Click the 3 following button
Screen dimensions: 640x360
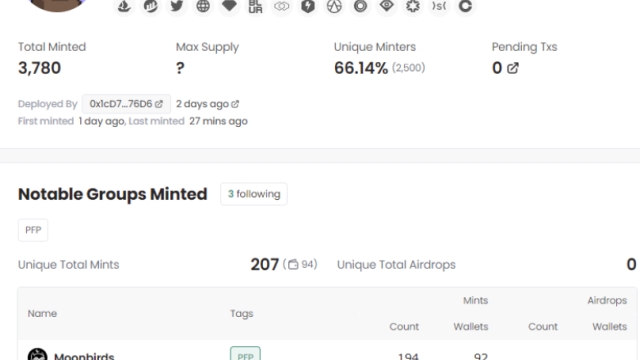(x=254, y=194)
